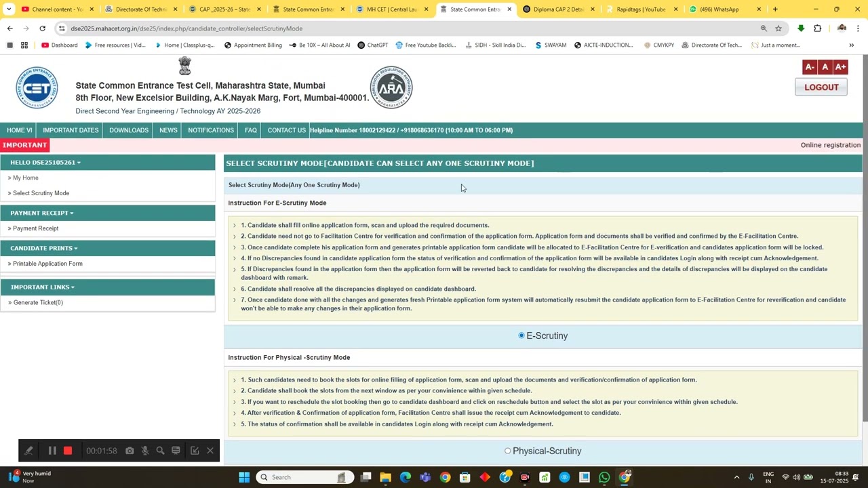This screenshot has height=488, width=868.
Task: Take a screenshot with recorder camera icon
Action: click(130, 451)
